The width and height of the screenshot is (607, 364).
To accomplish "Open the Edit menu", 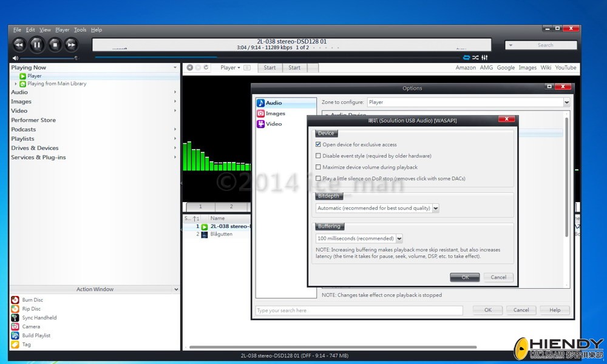I will [x=30, y=30].
